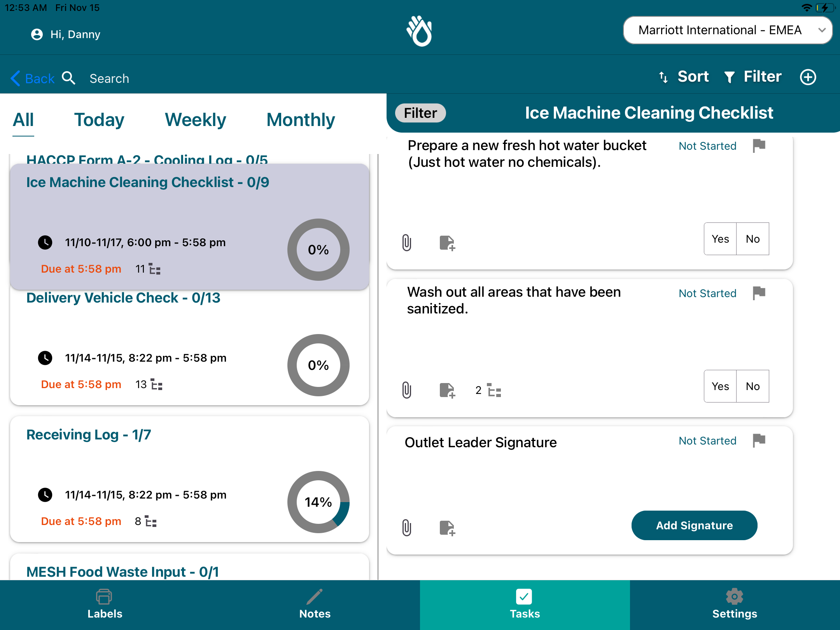Switch to the Weekly tab

point(195,120)
